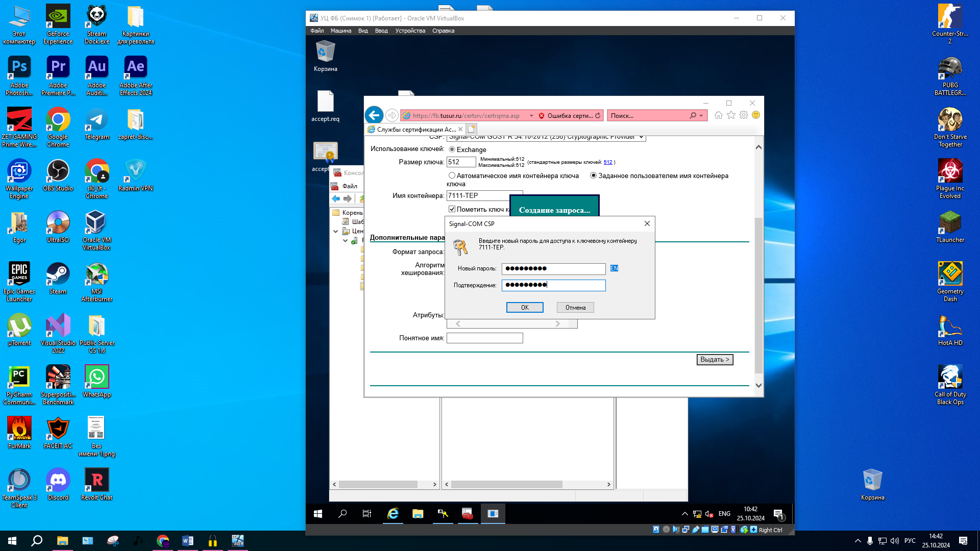Image resolution: width=980 pixels, height=551 pixels.
Task: Open Google Chrome icon on host desktop
Action: pos(58,127)
